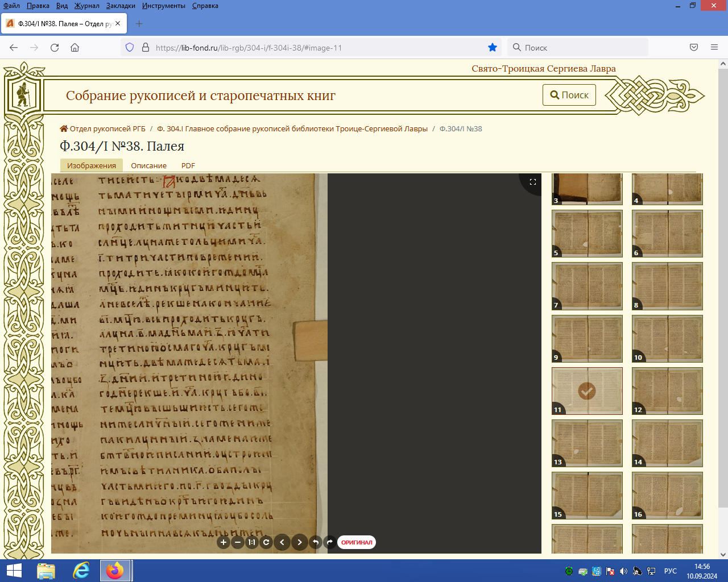Switch input language via РУС indicator
Image resolution: width=728 pixels, height=582 pixels.
click(x=671, y=571)
